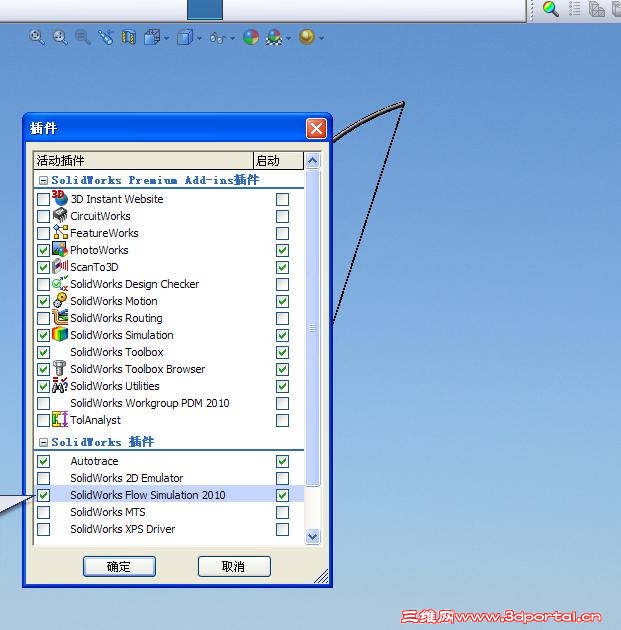Click the Apply Scene icon
Image resolution: width=621 pixels, height=630 pixels.
pos(274,37)
